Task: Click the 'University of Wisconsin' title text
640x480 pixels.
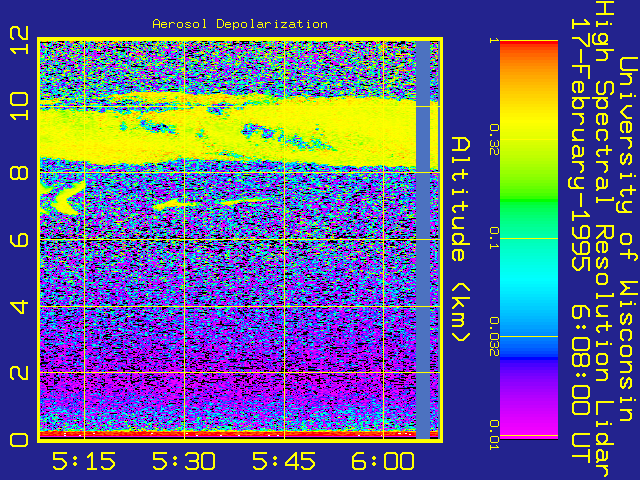Action: tap(628, 239)
